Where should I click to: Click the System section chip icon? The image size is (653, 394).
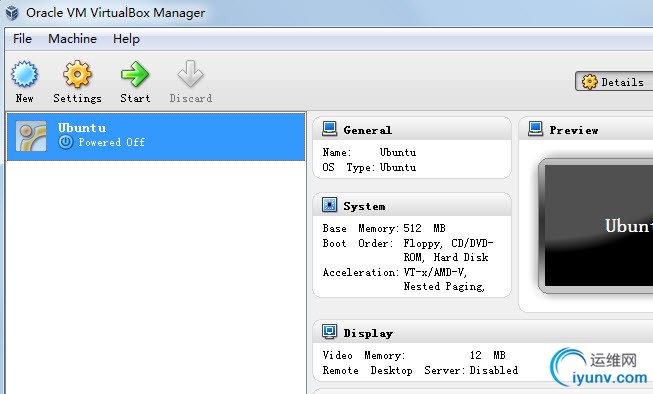[x=329, y=205]
